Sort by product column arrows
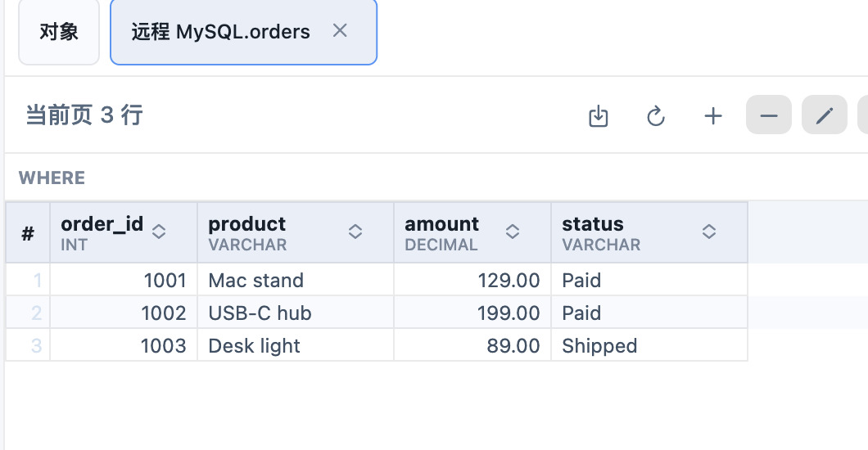868x450 pixels. (x=355, y=232)
